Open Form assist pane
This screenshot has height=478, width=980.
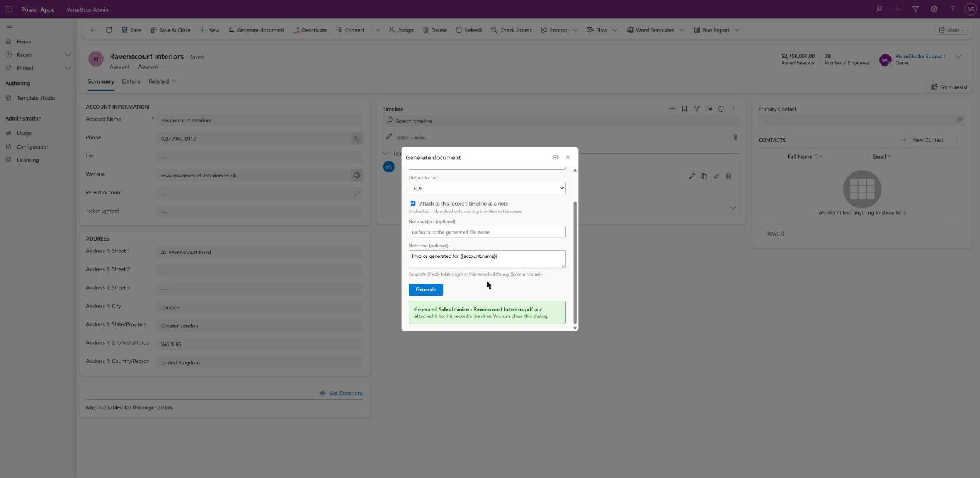click(948, 87)
